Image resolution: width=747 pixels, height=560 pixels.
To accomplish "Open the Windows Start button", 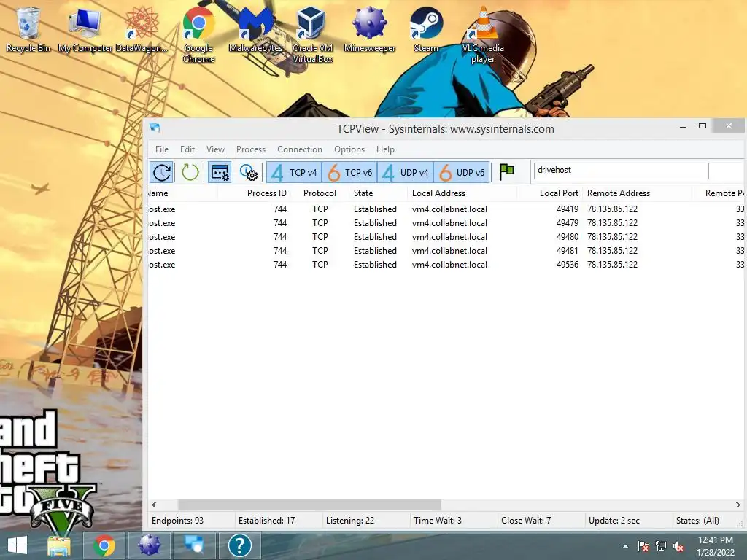I will tap(18, 545).
